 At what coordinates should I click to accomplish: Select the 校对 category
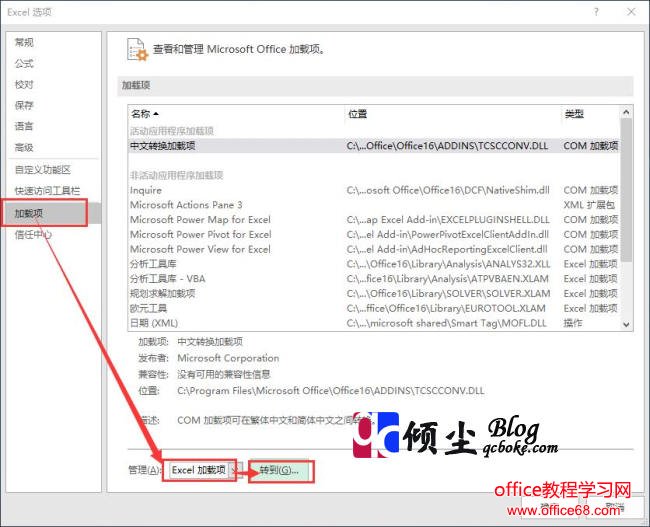24,85
